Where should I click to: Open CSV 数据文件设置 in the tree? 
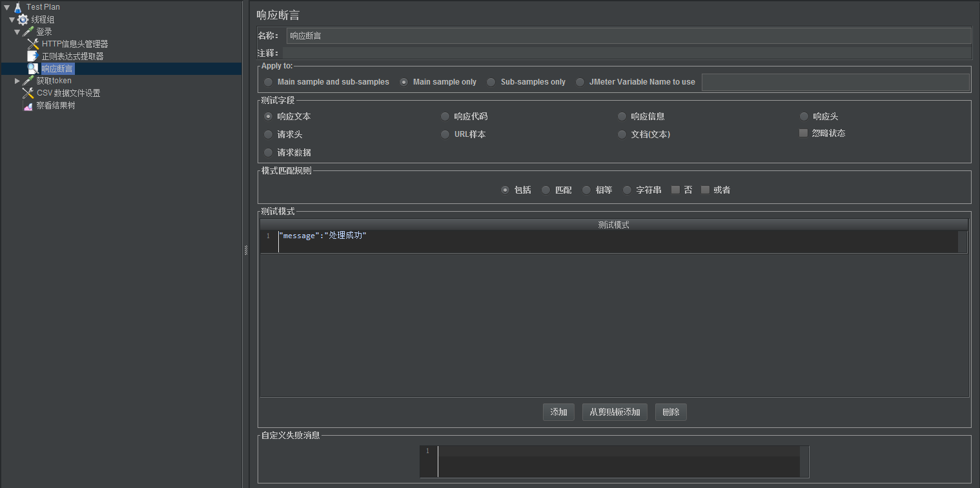coord(68,93)
